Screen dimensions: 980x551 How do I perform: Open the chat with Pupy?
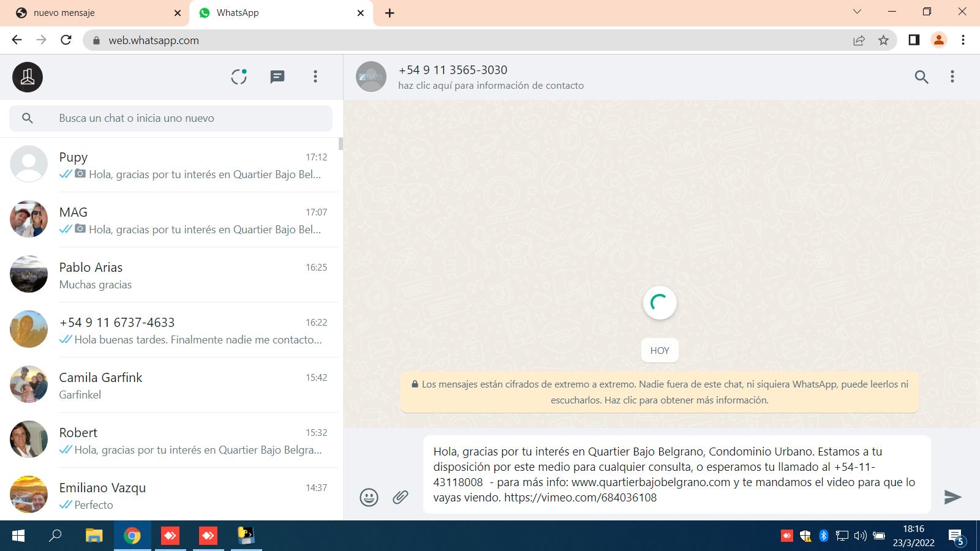point(169,165)
